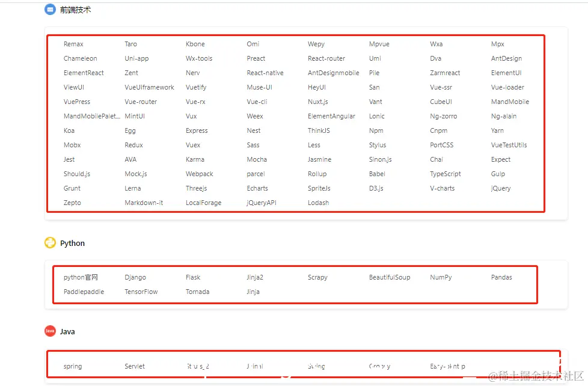Screen dimensions: 588x386
Task: Click the Uni-app entry
Action: [136, 58]
